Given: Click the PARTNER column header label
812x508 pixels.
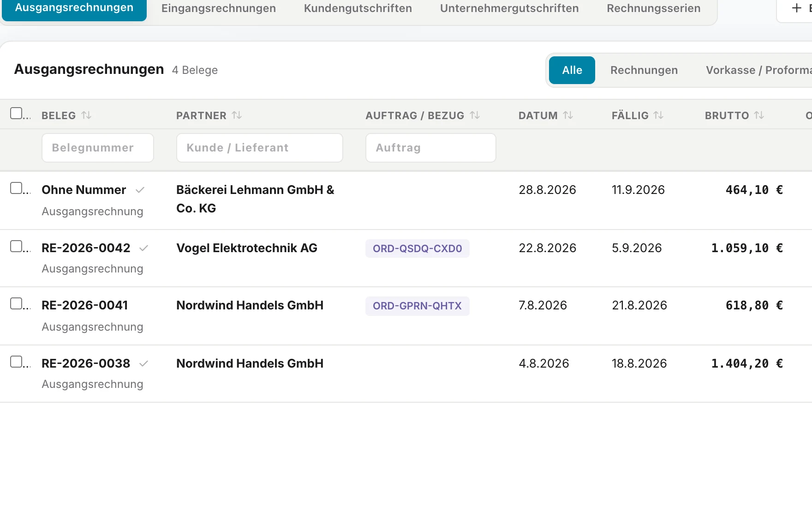Looking at the screenshot, I should pyautogui.click(x=201, y=115).
